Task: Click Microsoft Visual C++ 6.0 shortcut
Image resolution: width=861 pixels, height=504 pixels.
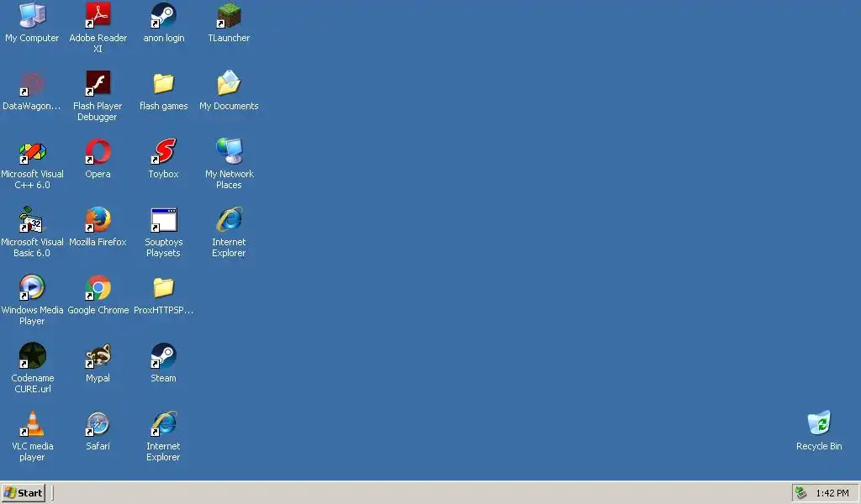Action: coord(33,152)
